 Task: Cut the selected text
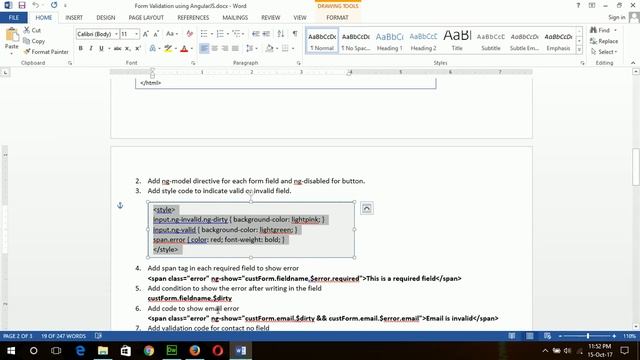(32, 30)
